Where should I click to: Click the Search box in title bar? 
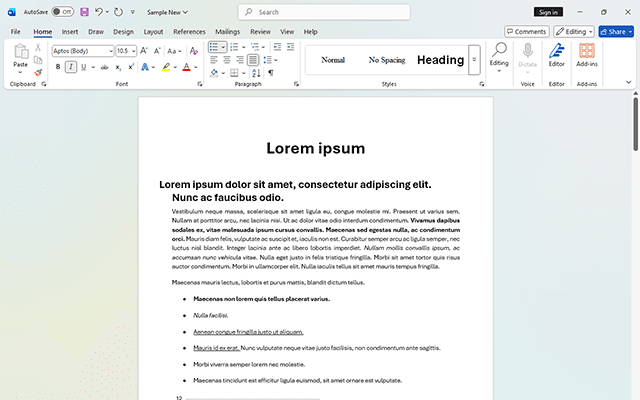tap(324, 12)
